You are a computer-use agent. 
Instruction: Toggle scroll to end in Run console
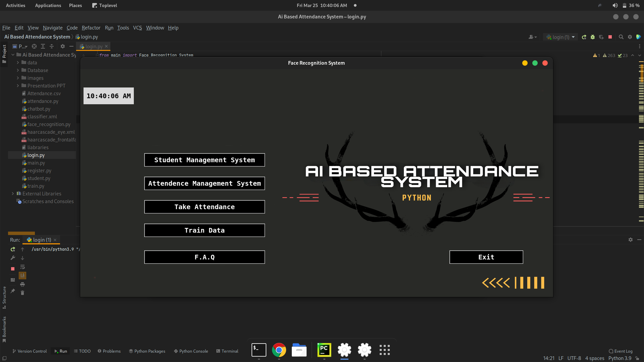pyautogui.click(x=22, y=276)
